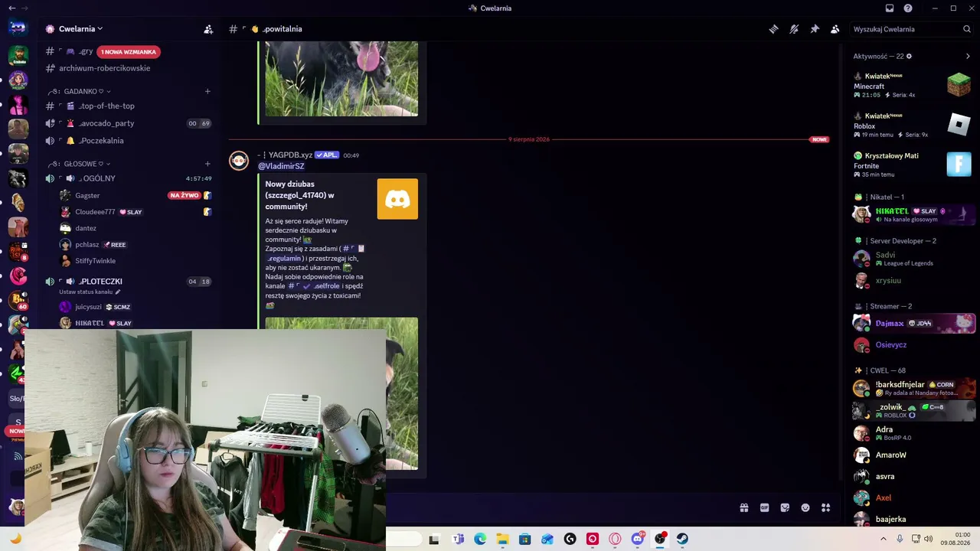Click Ustaw status kanału link
Viewport: 980px width, 551px height.
[89, 292]
